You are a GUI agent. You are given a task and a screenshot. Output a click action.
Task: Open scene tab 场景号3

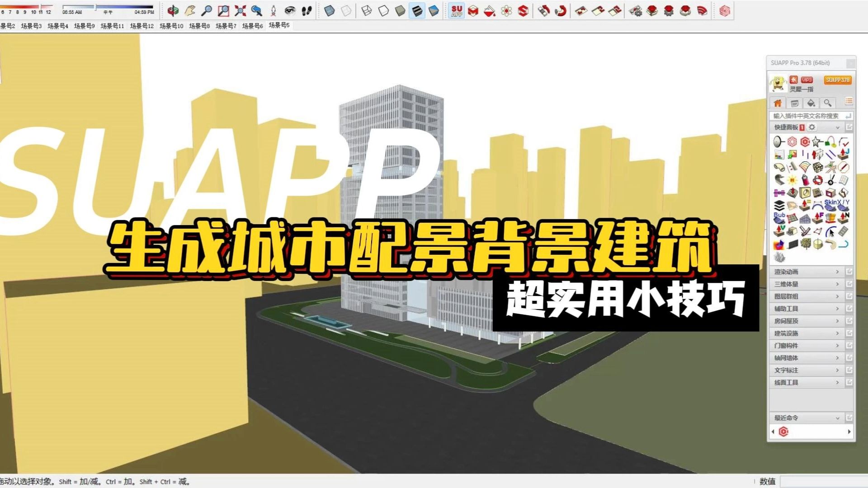coord(31,26)
